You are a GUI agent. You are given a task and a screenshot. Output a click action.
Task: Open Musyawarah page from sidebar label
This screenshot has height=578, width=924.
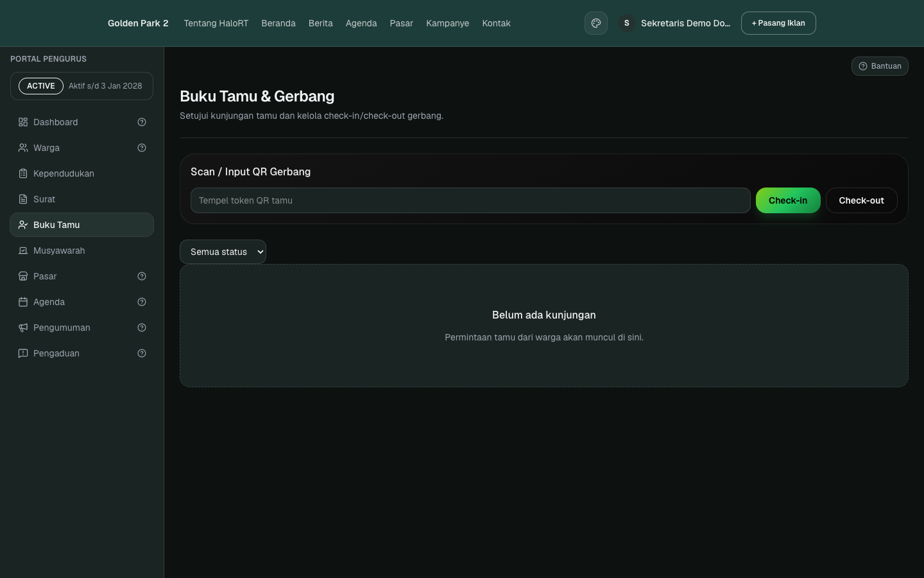click(59, 250)
